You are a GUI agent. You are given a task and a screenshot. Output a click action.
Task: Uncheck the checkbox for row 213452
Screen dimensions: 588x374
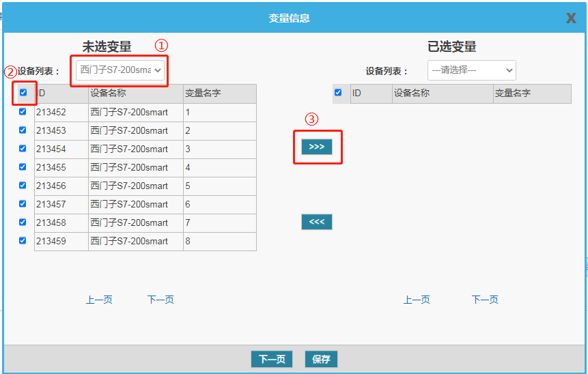23,112
